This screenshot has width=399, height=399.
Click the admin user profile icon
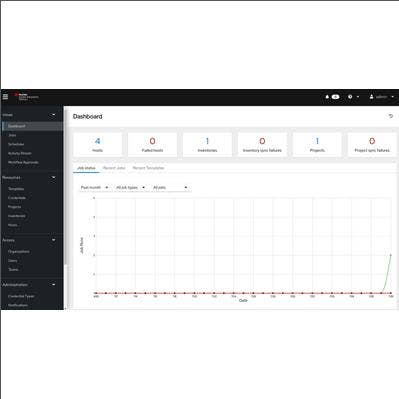pos(371,97)
